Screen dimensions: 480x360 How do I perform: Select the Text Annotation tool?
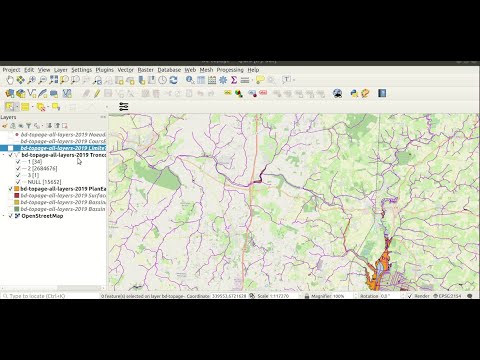coord(286,80)
